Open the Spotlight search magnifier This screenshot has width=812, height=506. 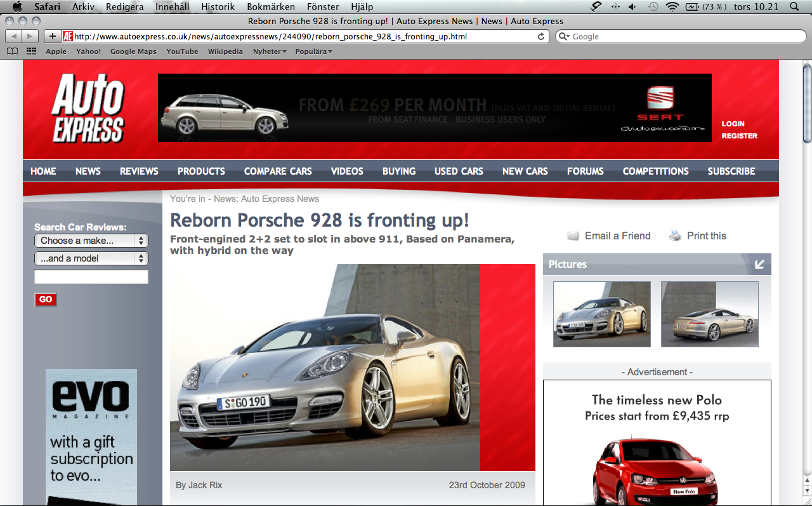pos(794,7)
